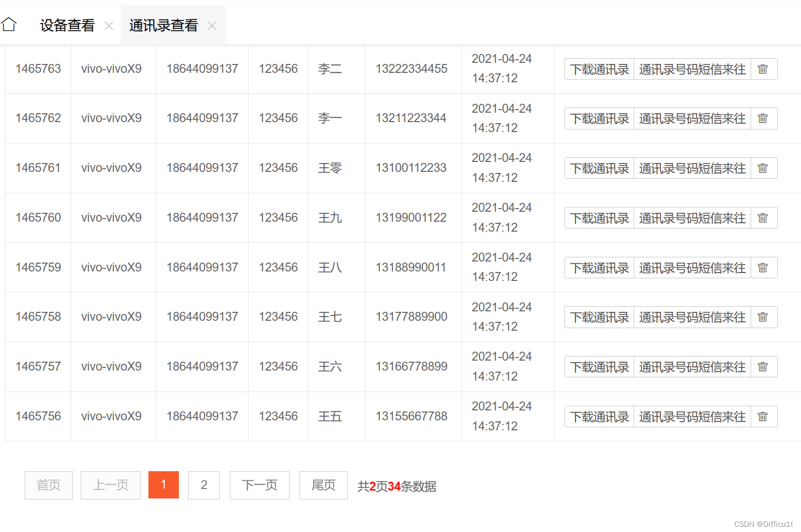Click the ID cell 1465763

click(38, 69)
